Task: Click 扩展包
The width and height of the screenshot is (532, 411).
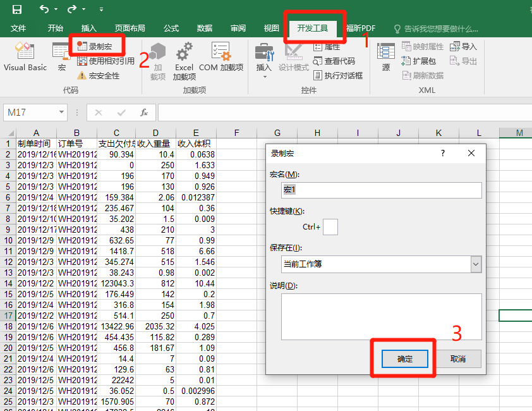Action: click(419, 61)
